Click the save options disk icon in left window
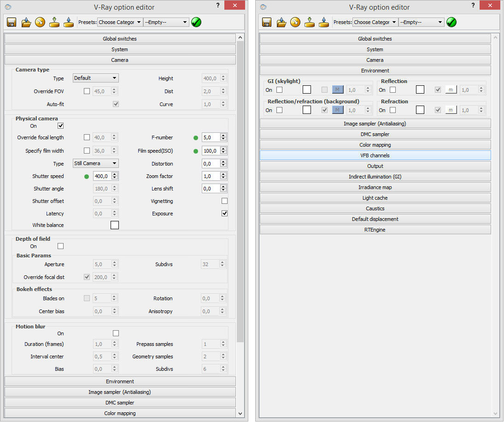This screenshot has height=422, width=504. point(12,22)
